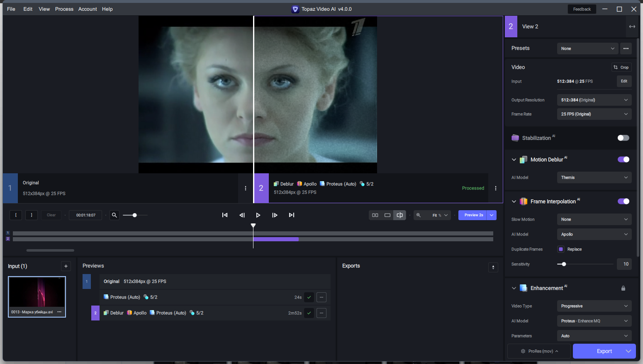The width and height of the screenshot is (643, 364).
Task: Collapse the Enhancement section
Action: click(x=514, y=288)
